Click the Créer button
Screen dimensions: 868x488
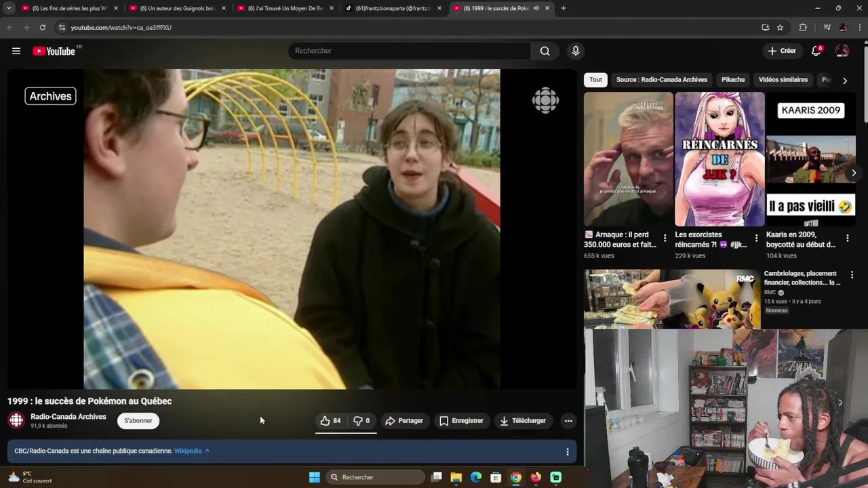pos(782,51)
